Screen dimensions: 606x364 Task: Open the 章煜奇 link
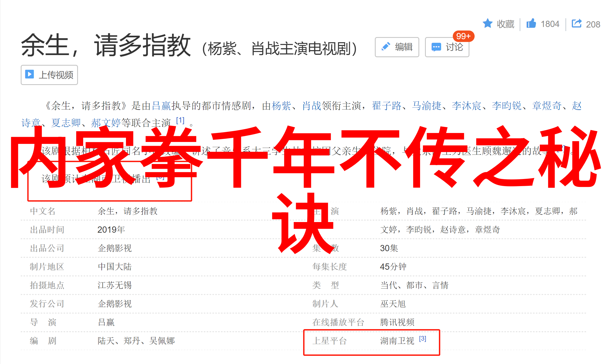click(x=547, y=106)
